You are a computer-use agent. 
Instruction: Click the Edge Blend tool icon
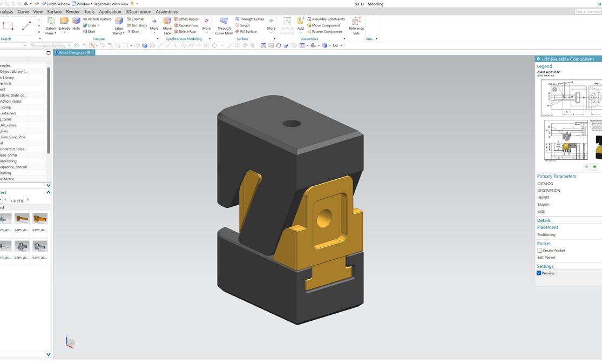119,21
